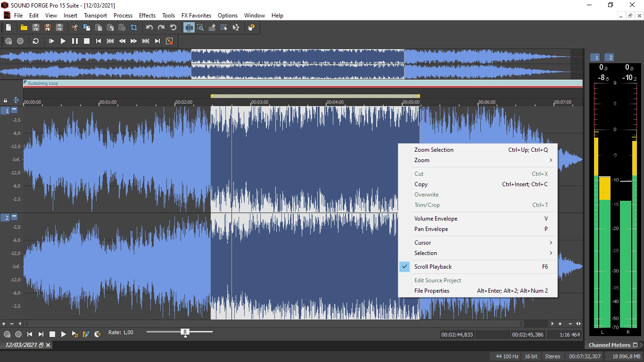Viewport: 644px width, 362px height.
Task: Toggle meter channel 2 button
Action: pyautogui.click(x=609, y=58)
